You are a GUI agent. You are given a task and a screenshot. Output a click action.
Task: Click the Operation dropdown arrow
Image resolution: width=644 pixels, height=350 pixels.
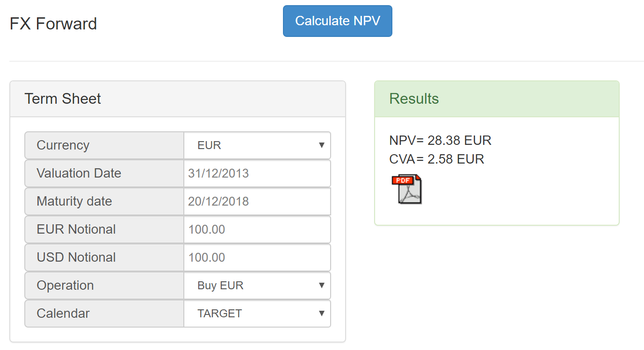[x=322, y=286]
